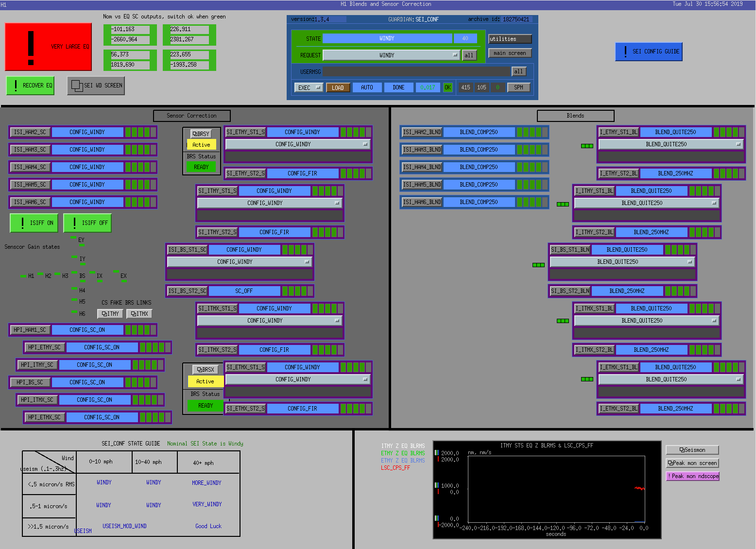This screenshot has height=549, width=756.
Task: Click the SPM button
Action: point(519,87)
